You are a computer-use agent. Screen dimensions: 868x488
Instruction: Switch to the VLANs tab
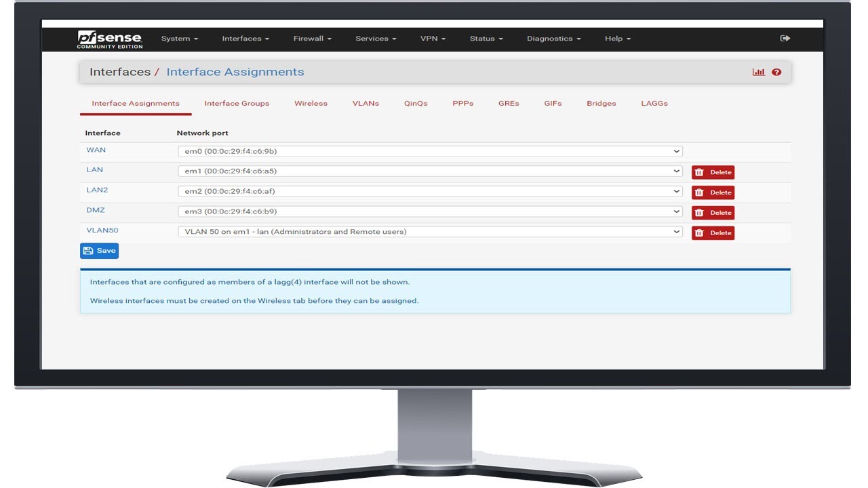[366, 104]
